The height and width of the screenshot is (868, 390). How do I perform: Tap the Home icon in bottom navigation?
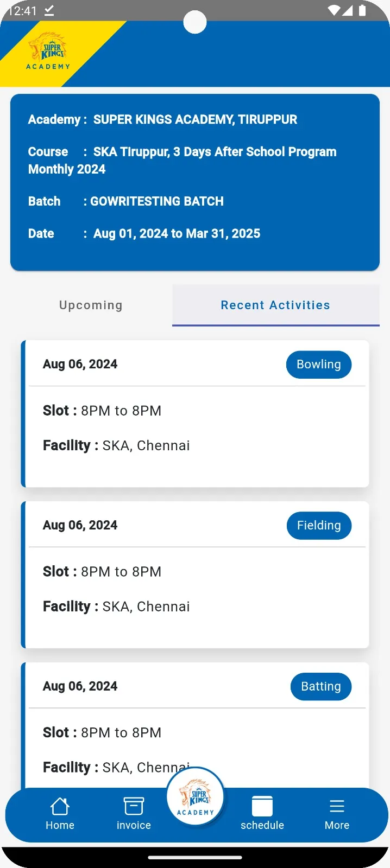[60, 807]
